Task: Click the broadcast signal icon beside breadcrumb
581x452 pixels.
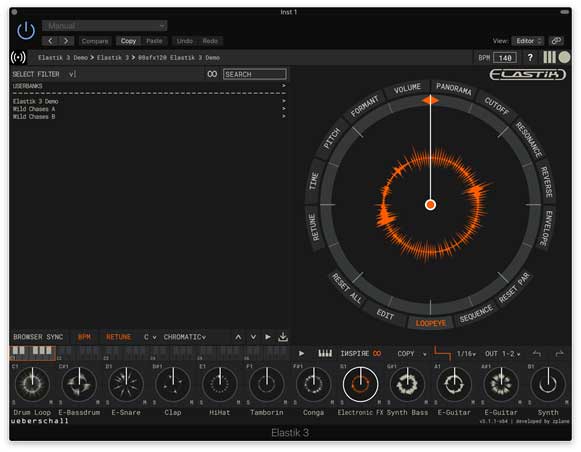Action: click(x=18, y=57)
